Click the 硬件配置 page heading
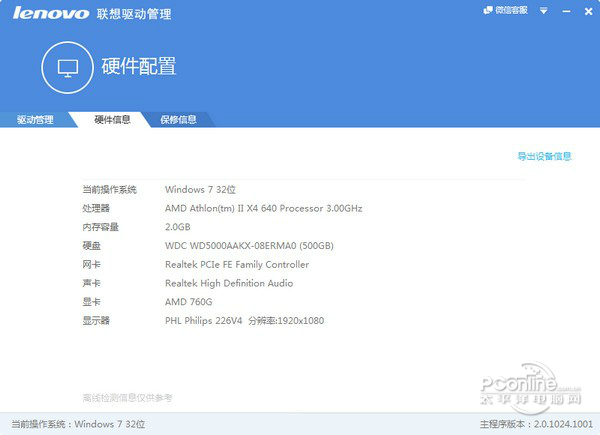This screenshot has width=600, height=435. pyautogui.click(x=139, y=67)
